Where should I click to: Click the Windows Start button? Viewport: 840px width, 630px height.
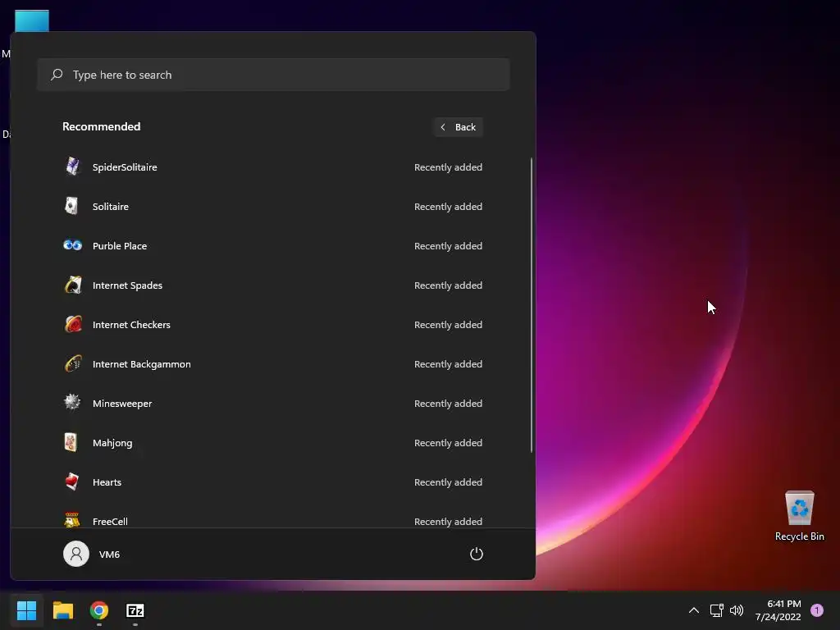pyautogui.click(x=26, y=610)
